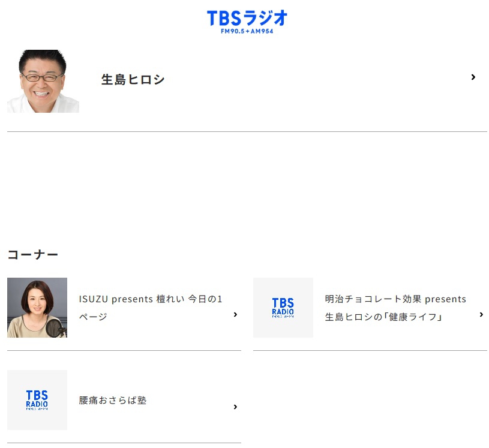Open the TBSラジオ logo home link
Image resolution: width=489 pixels, height=448 pixels.
click(x=247, y=22)
